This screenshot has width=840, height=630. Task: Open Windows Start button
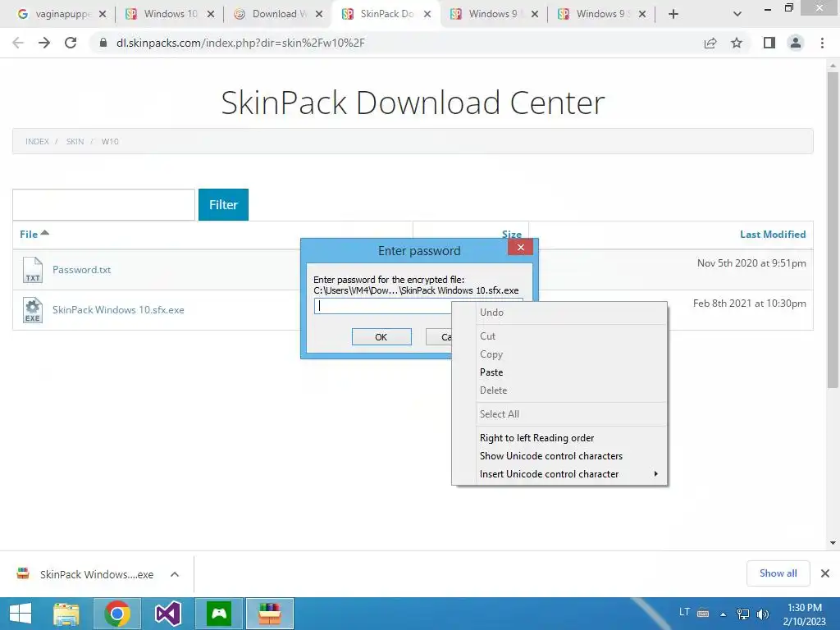coord(21,614)
